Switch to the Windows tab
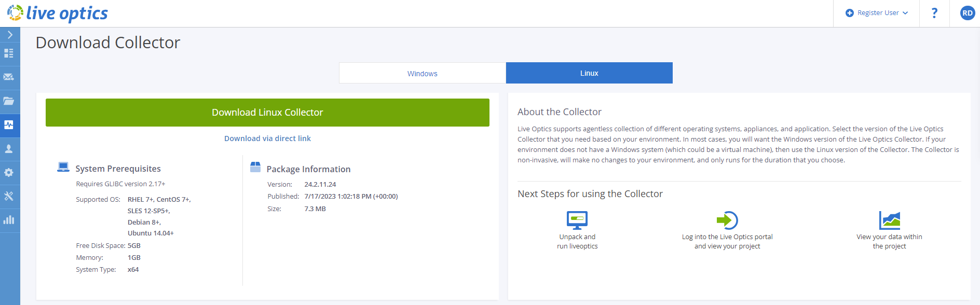Image resolution: width=980 pixels, height=305 pixels. [422, 73]
